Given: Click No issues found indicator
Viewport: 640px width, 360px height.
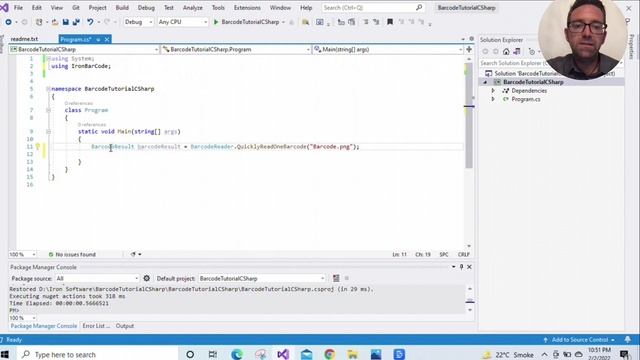Looking at the screenshot, I should [x=72, y=254].
